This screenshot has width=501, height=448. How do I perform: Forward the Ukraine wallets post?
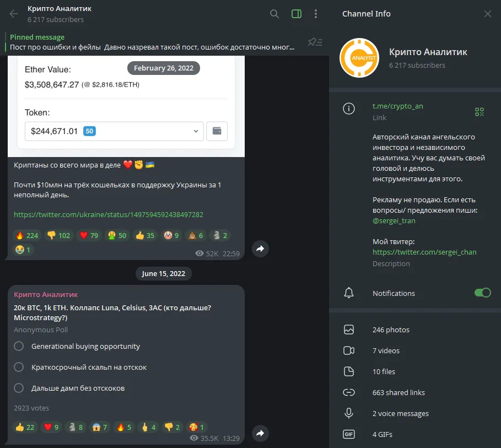260,249
